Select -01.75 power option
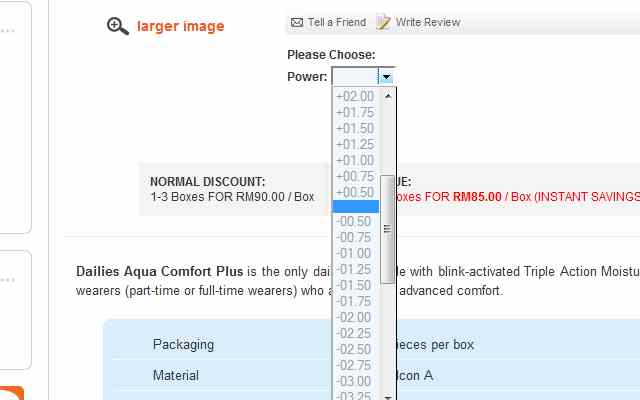Viewport: 640px width, 400px height. click(356, 301)
